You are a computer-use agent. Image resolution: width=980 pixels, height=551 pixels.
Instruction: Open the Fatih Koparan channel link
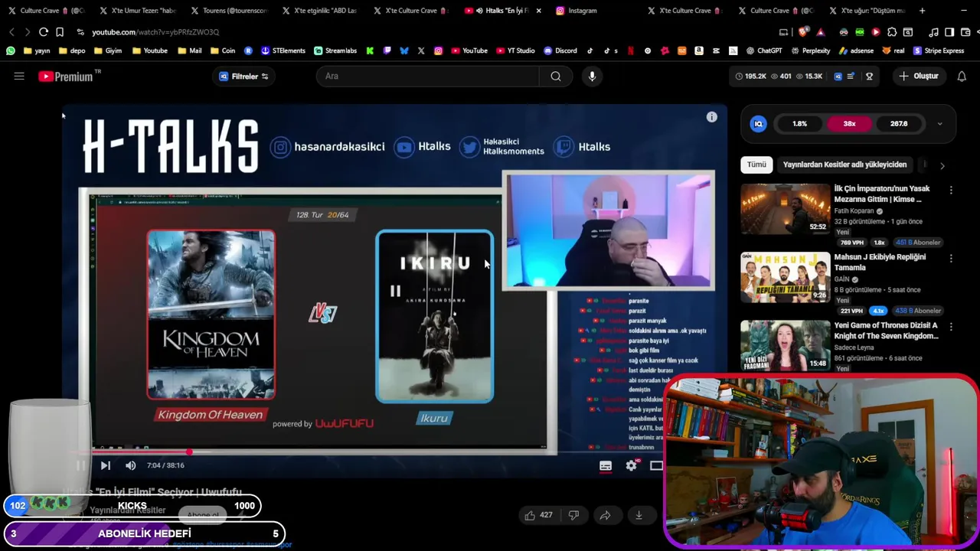[x=854, y=211]
